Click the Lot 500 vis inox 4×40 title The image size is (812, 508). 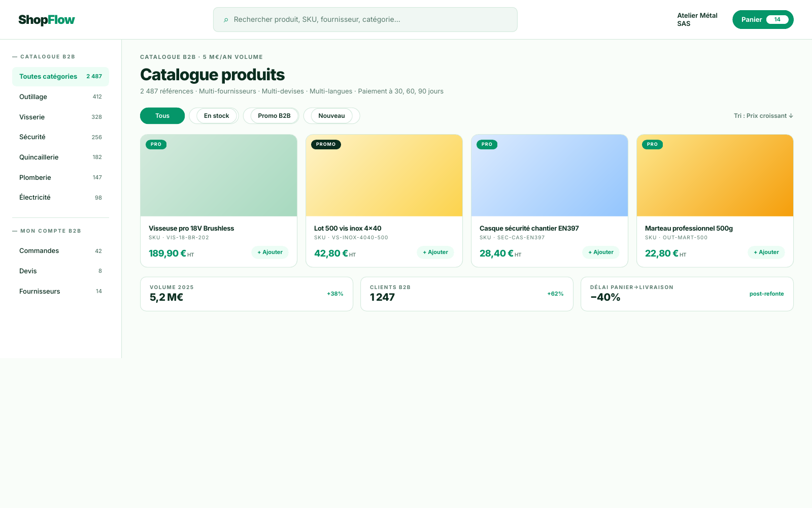pyautogui.click(x=348, y=229)
